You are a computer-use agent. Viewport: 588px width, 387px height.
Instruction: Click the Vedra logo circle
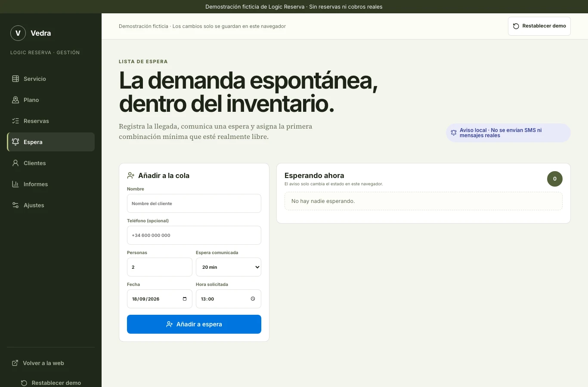[18, 33]
